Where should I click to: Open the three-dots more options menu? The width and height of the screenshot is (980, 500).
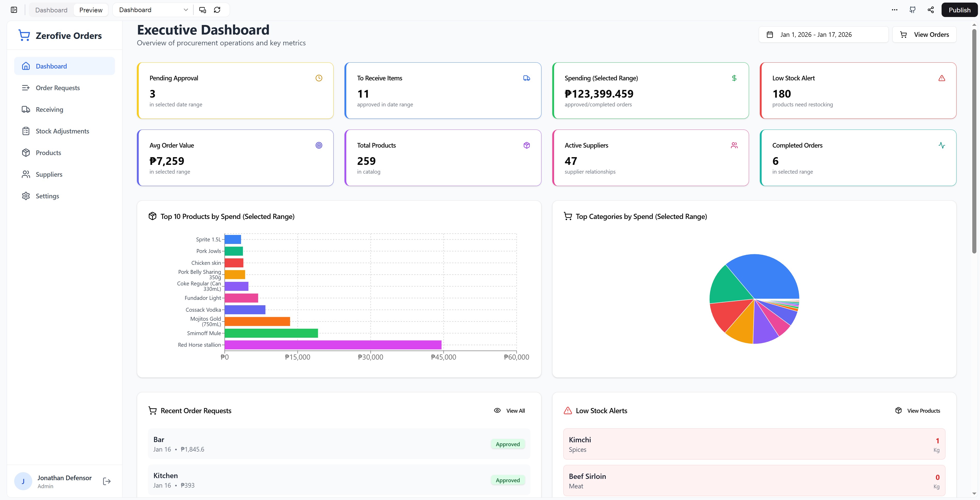894,10
